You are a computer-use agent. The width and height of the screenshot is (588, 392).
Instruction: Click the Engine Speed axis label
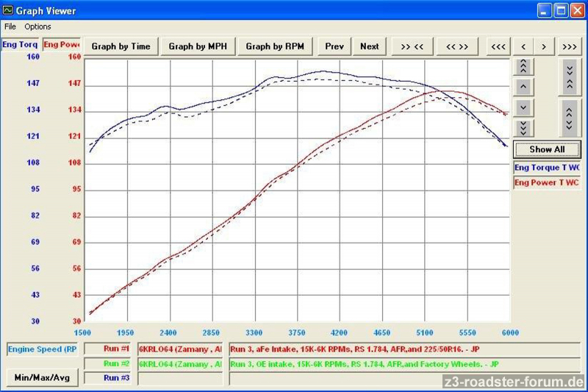43,349
